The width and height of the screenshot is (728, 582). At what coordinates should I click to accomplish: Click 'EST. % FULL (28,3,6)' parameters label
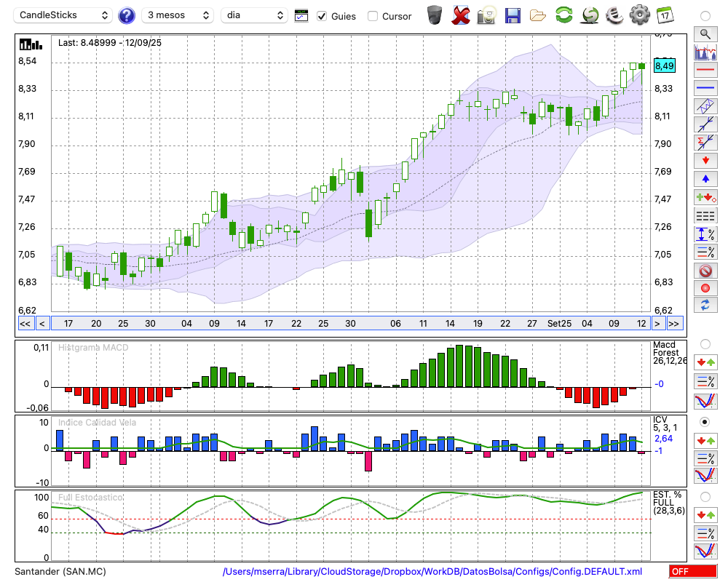tap(668, 503)
